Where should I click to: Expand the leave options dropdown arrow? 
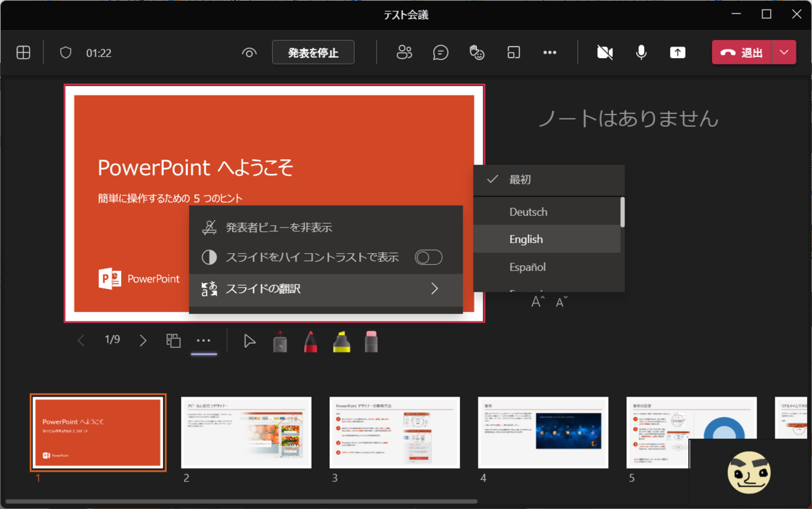pyautogui.click(x=784, y=53)
